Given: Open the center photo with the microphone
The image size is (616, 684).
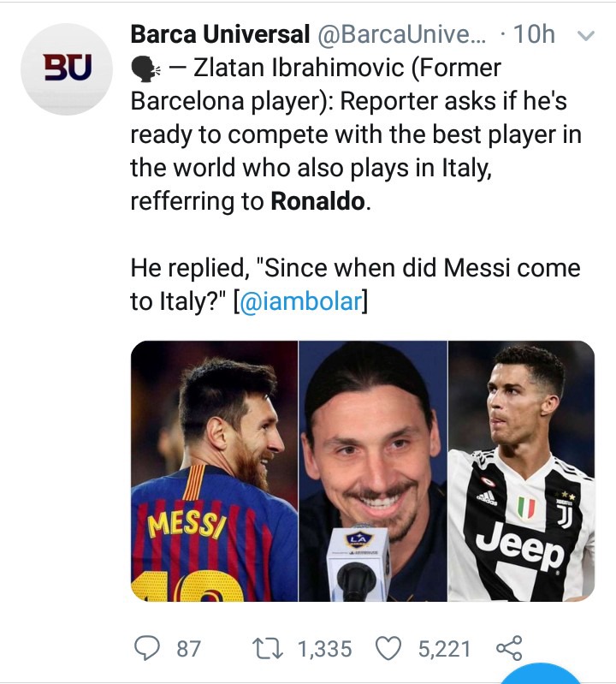Looking at the screenshot, I should pos(373,471).
